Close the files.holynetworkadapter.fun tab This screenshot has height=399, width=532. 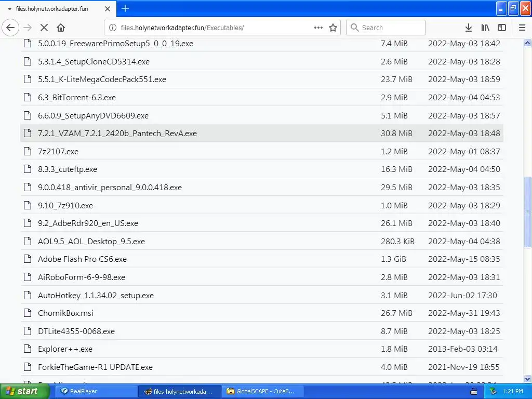tap(108, 9)
